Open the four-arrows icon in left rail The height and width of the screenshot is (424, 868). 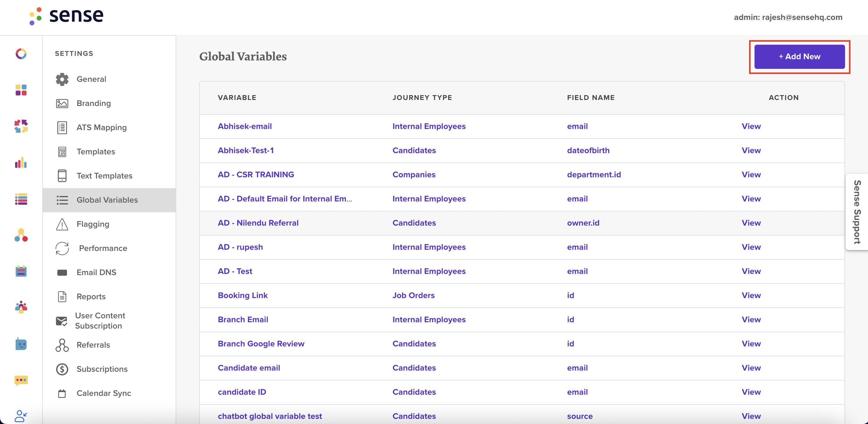21,126
